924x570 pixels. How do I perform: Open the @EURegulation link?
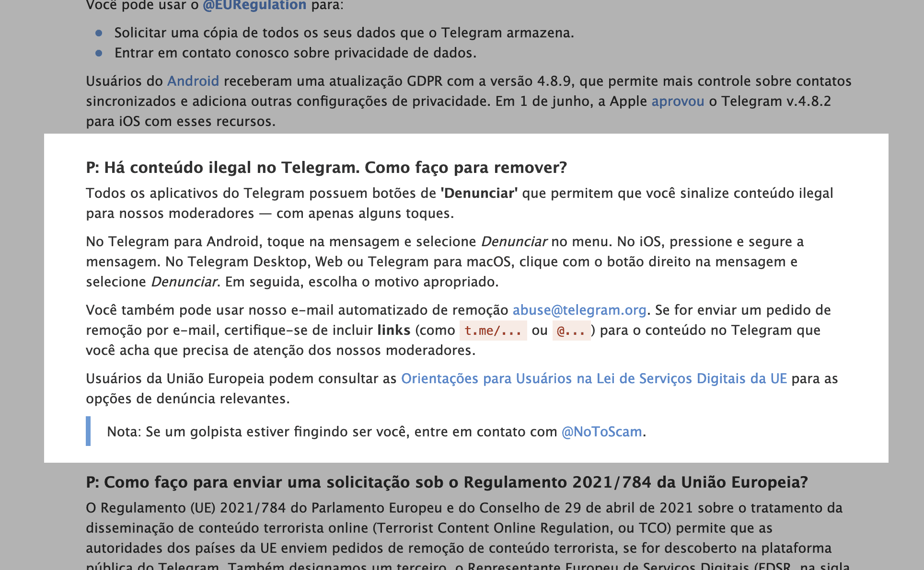[x=254, y=5]
